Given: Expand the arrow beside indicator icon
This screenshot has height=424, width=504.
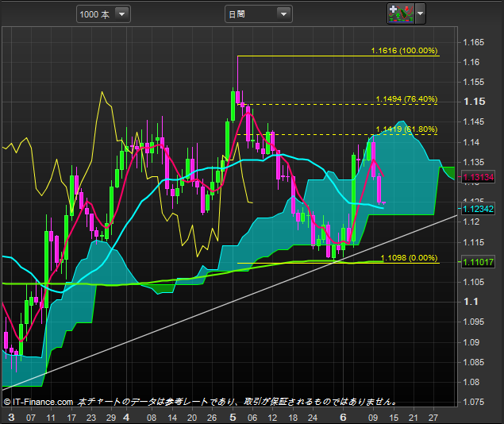Looking at the screenshot, I should pos(420,13).
